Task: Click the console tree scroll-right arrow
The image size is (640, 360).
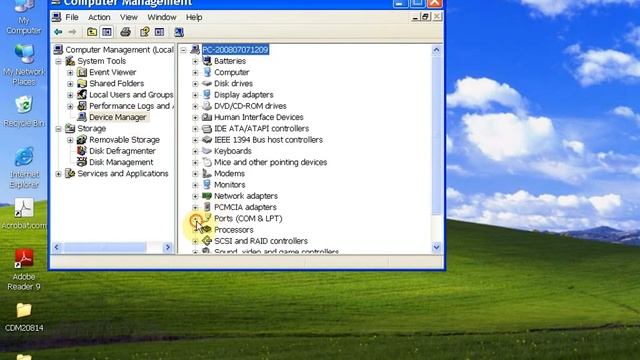Action: (167, 247)
